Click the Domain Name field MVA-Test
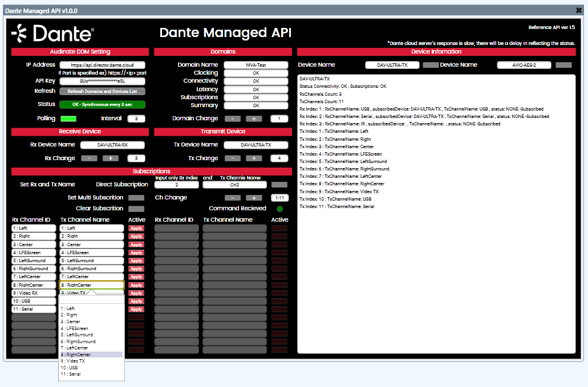Screen dimensions: 588x387 pyautogui.click(x=256, y=65)
